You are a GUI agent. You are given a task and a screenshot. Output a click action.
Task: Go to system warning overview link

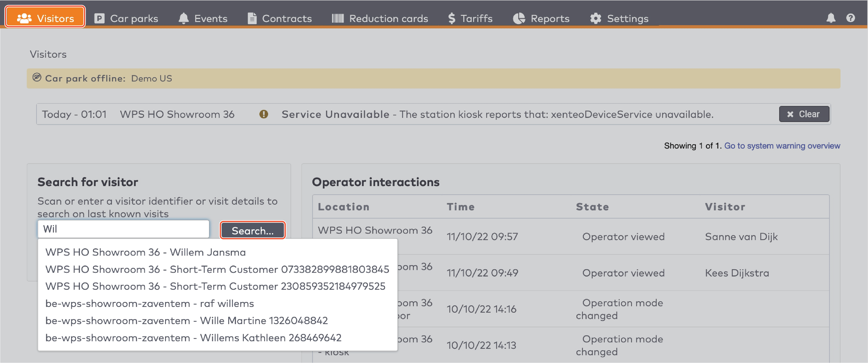(782, 146)
